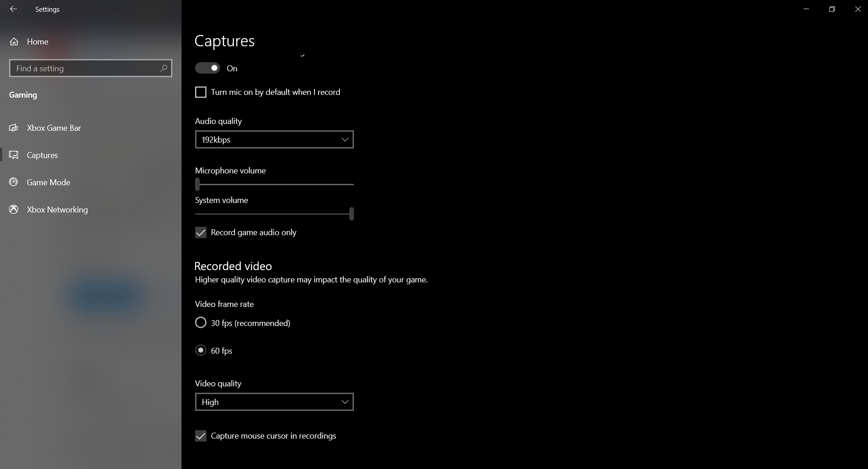Turn off the audio recording toggle

pos(207,68)
